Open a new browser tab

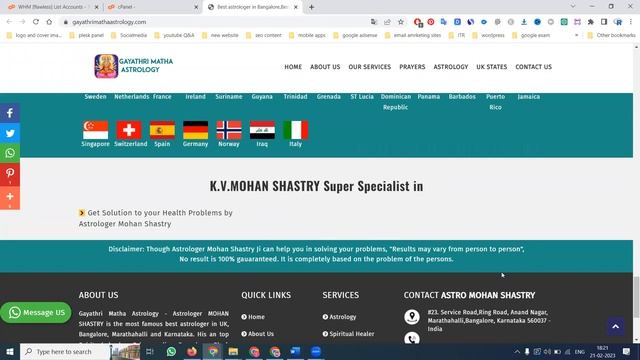point(311,7)
